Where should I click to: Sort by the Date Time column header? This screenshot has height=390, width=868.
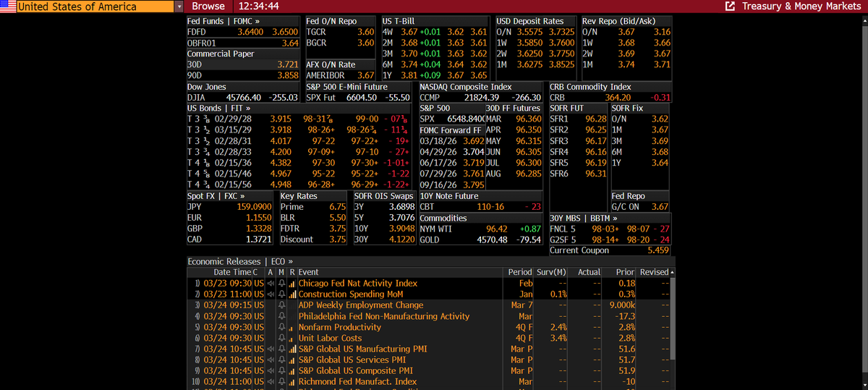[232, 272]
